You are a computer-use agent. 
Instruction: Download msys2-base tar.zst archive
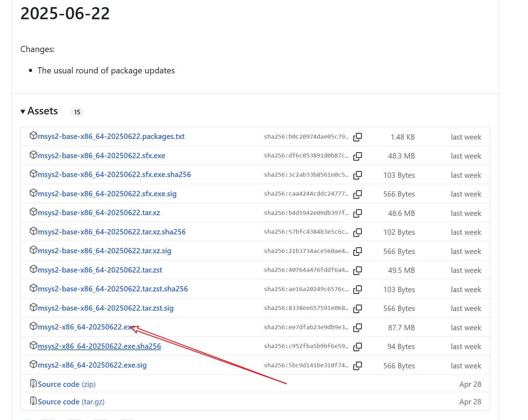coord(100,270)
